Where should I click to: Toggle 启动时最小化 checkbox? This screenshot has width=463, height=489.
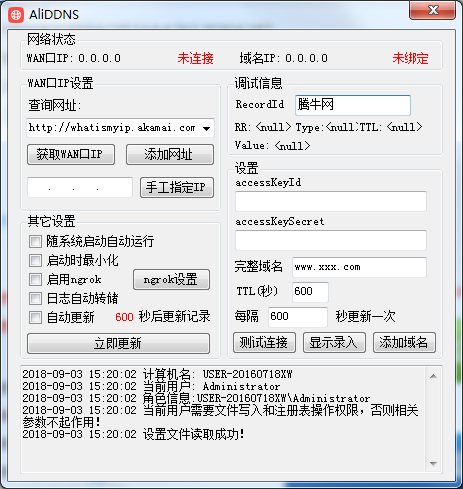pyautogui.click(x=35, y=260)
